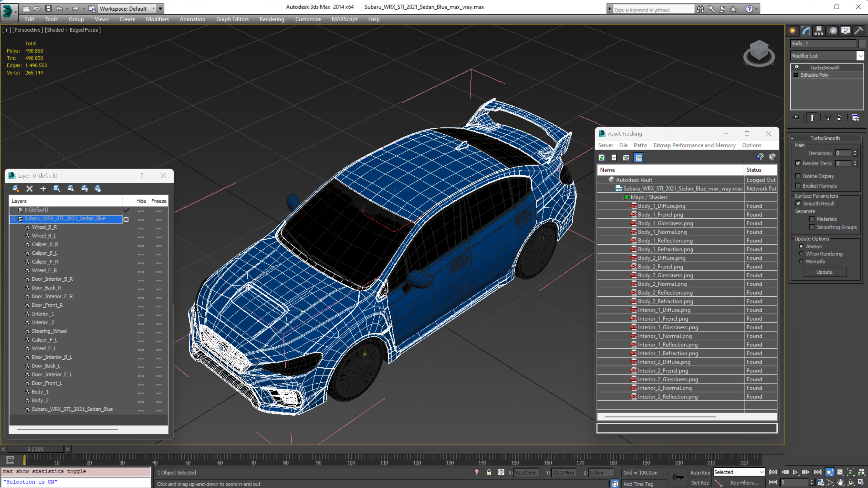Open the Create command panel tab

point(793,31)
